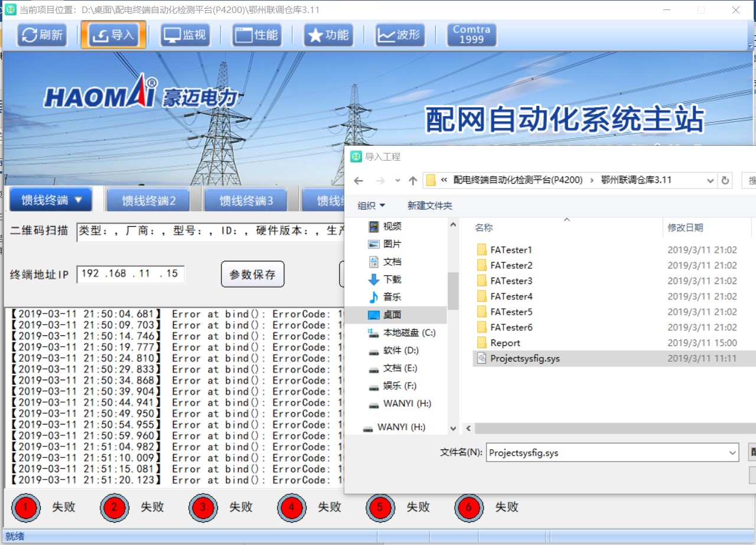Switch to the 馈线终端3 tab
The height and width of the screenshot is (545, 756).
(246, 201)
